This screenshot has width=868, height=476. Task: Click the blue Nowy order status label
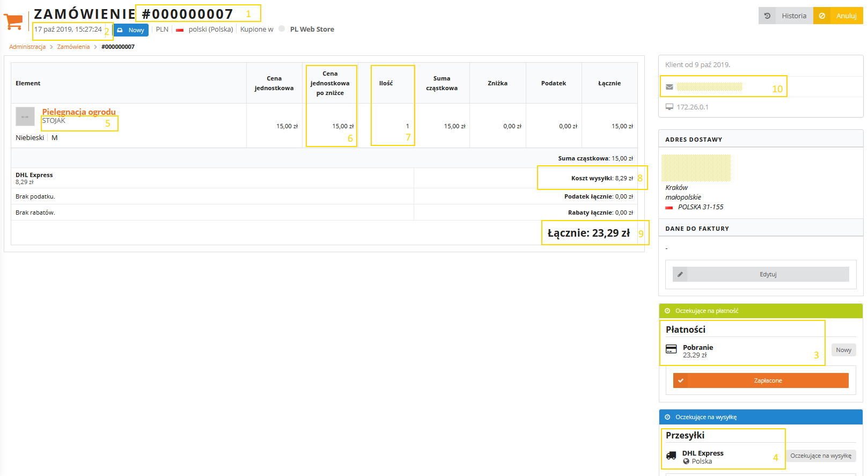(x=131, y=30)
